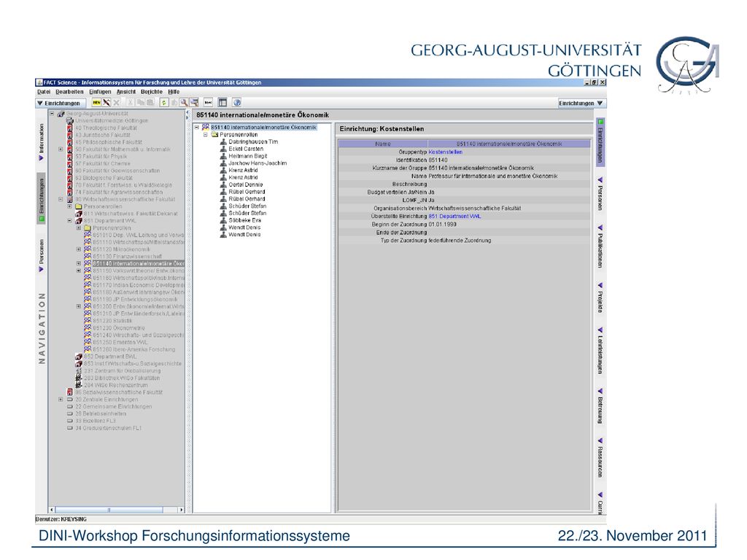Click the greyed-out delete X toolbar icon
The height and width of the screenshot is (560, 747).
[116, 103]
